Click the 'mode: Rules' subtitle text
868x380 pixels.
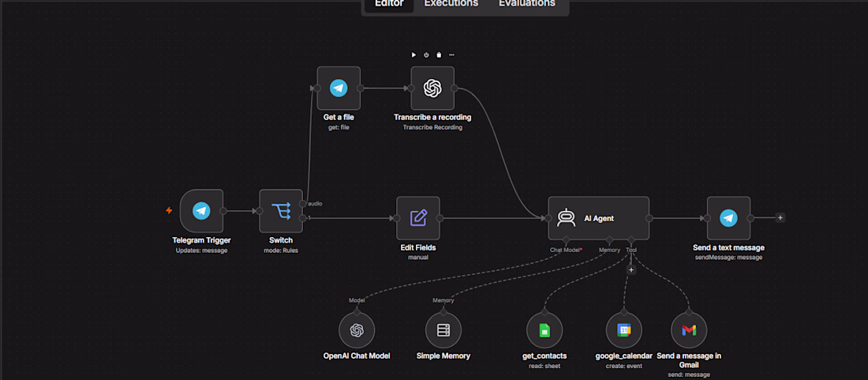coord(281,250)
